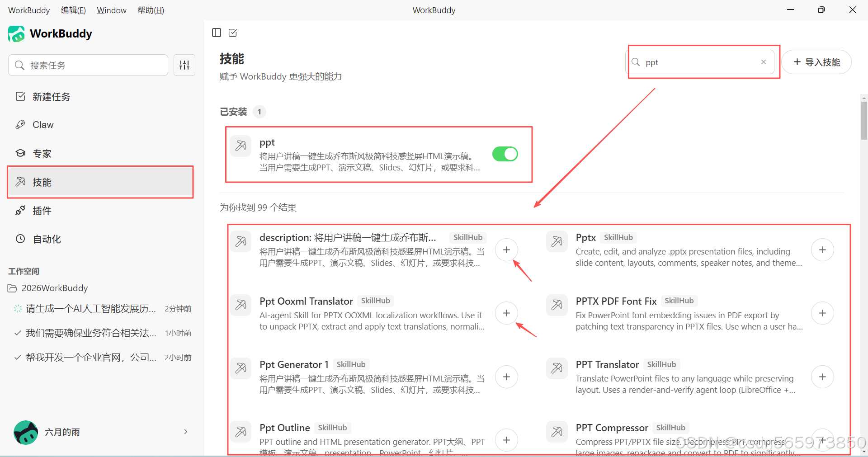This screenshot has width=868, height=457.
Task: Open the 帮助(H) menu
Action: [x=151, y=10]
